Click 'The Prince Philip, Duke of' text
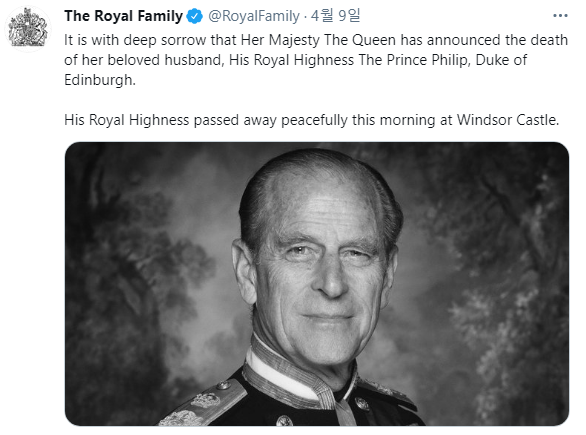Screen dimensions: 586x435 443,60
